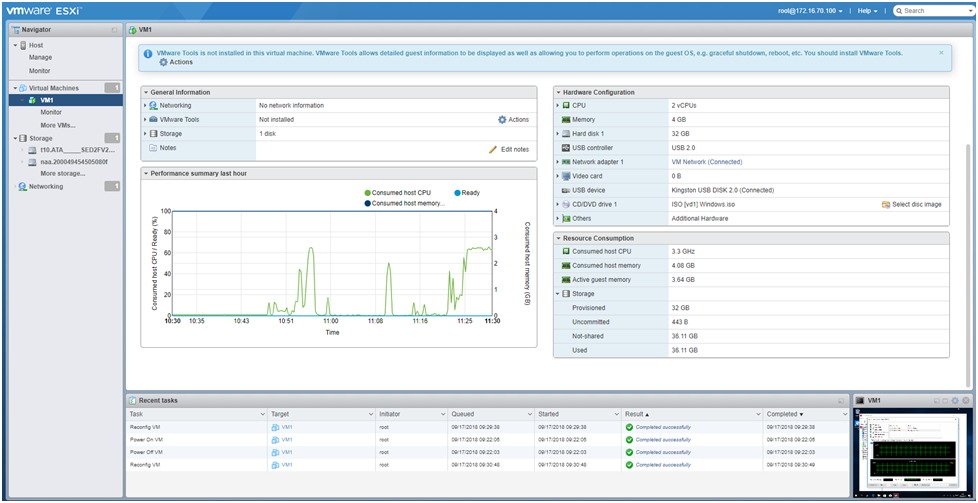Open settings gear on the VM1 console preview
978x503 pixels.
pos(954,400)
